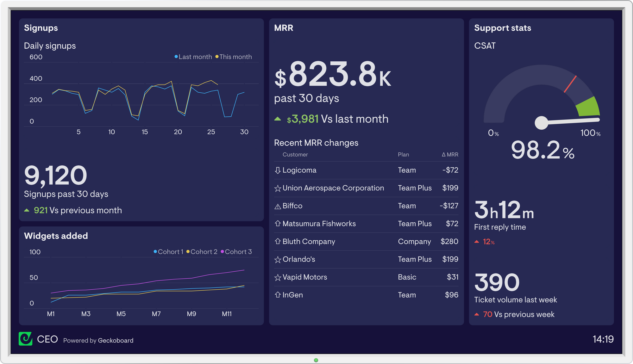Image resolution: width=633 pixels, height=364 pixels.
Task: Click the upward arrow icon next to InGen
Action: 277,294
